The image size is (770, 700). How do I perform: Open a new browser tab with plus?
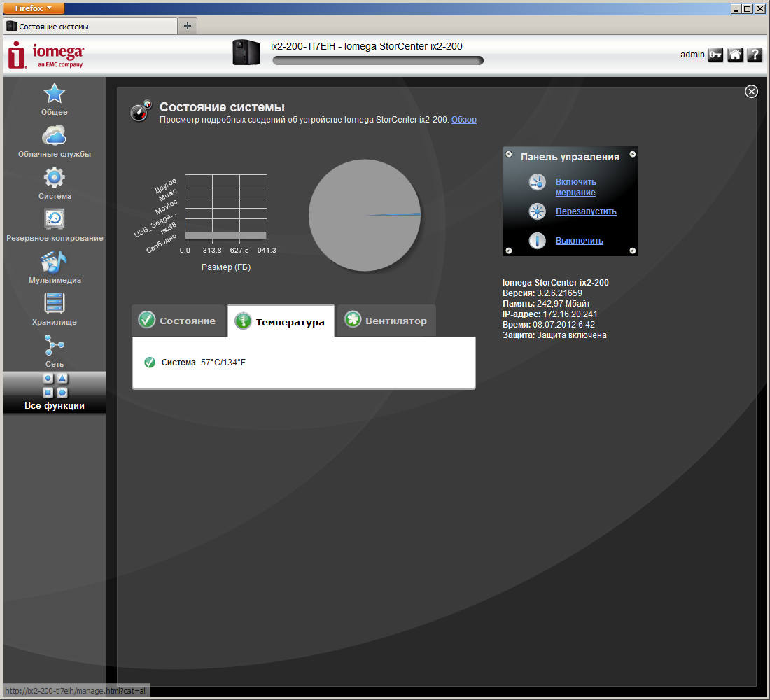tap(187, 26)
